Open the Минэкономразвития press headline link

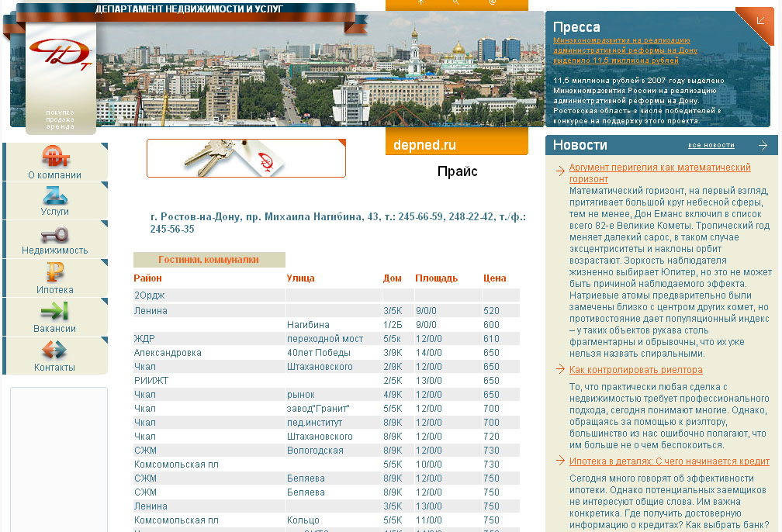(x=625, y=50)
